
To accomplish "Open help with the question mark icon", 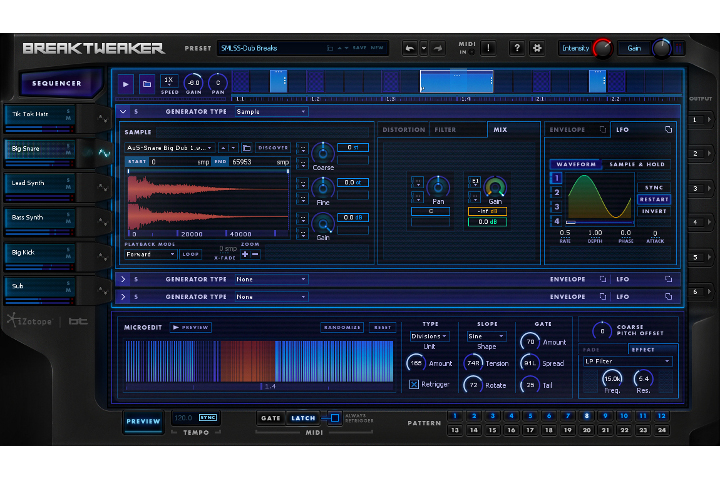I will (x=516, y=48).
